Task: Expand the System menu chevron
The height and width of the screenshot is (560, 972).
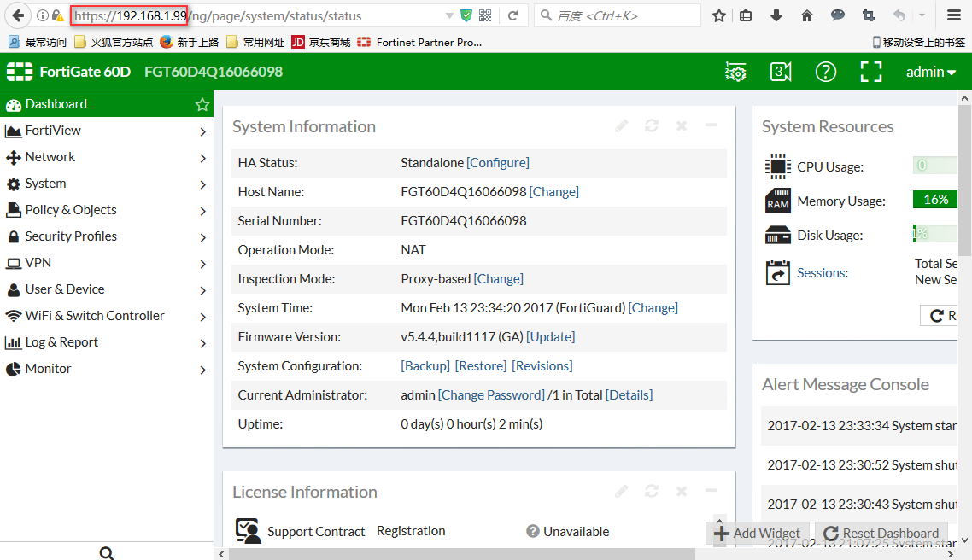Action: (x=202, y=184)
